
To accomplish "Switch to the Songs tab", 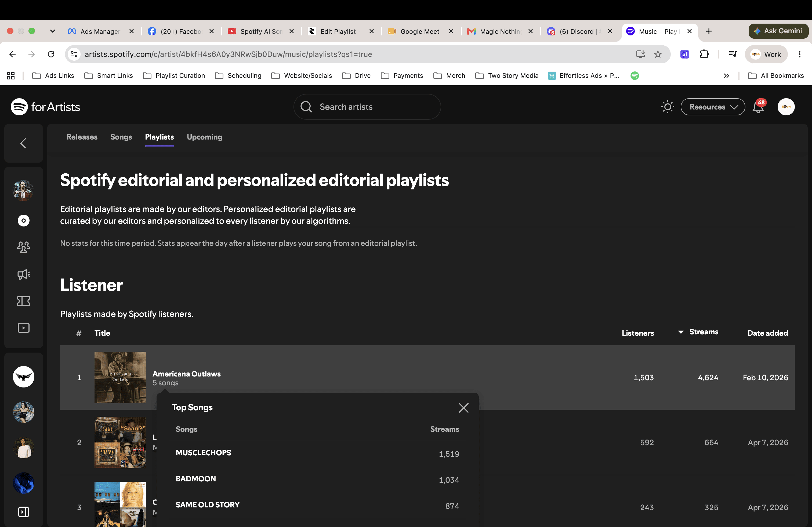I will 121,137.
